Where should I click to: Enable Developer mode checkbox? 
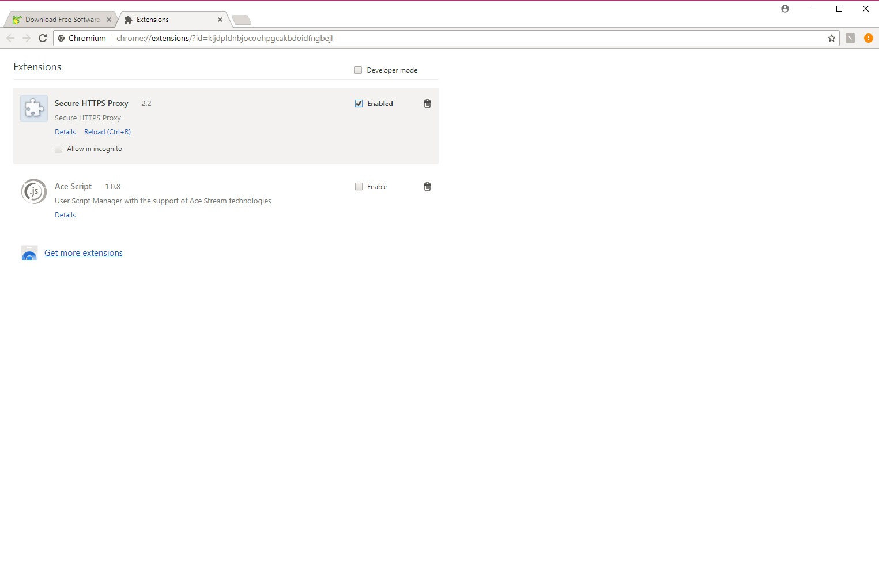click(358, 70)
